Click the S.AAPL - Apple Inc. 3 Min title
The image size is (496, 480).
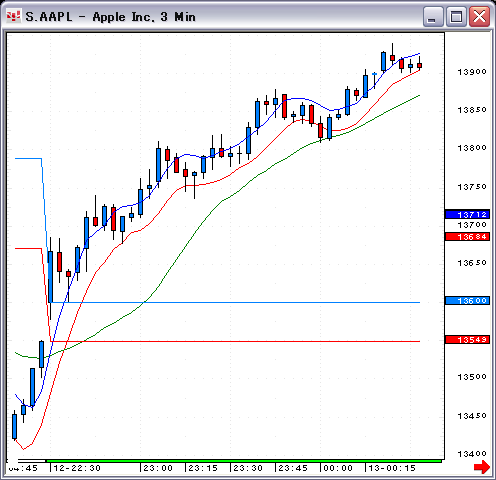coord(111,17)
